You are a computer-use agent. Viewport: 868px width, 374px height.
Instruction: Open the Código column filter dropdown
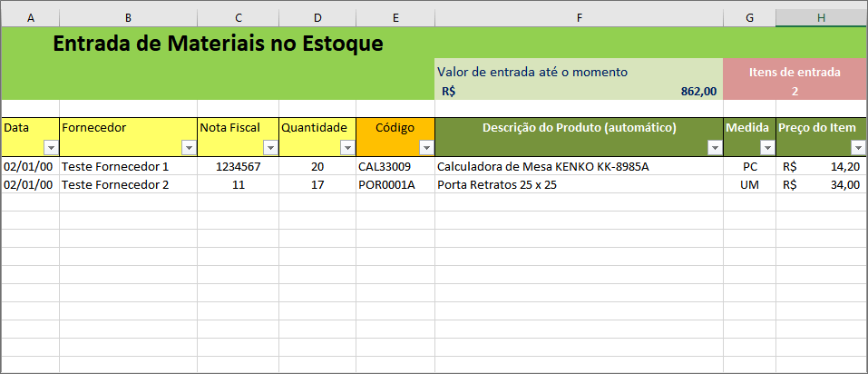[426, 148]
